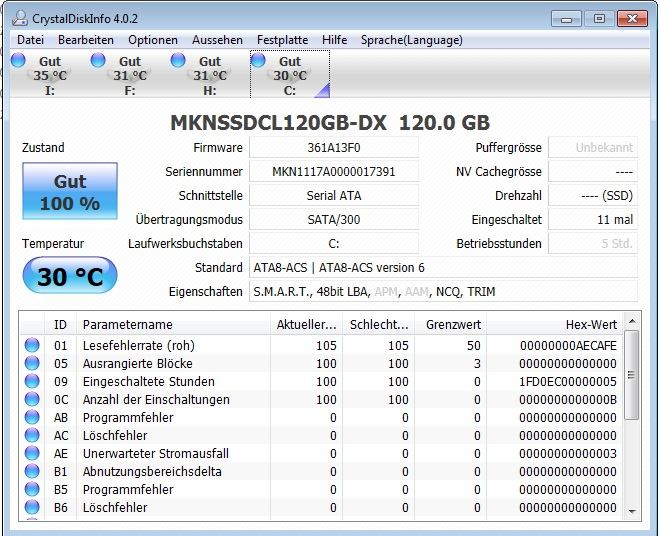The width and height of the screenshot is (660, 536).
Task: Click the CrystalDiskInfo title bar icon
Action: coord(20,19)
